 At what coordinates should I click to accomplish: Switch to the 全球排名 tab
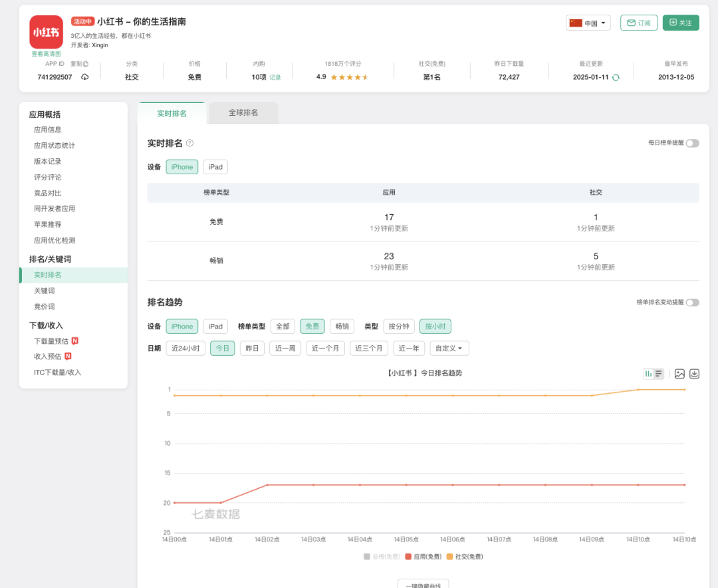(243, 112)
